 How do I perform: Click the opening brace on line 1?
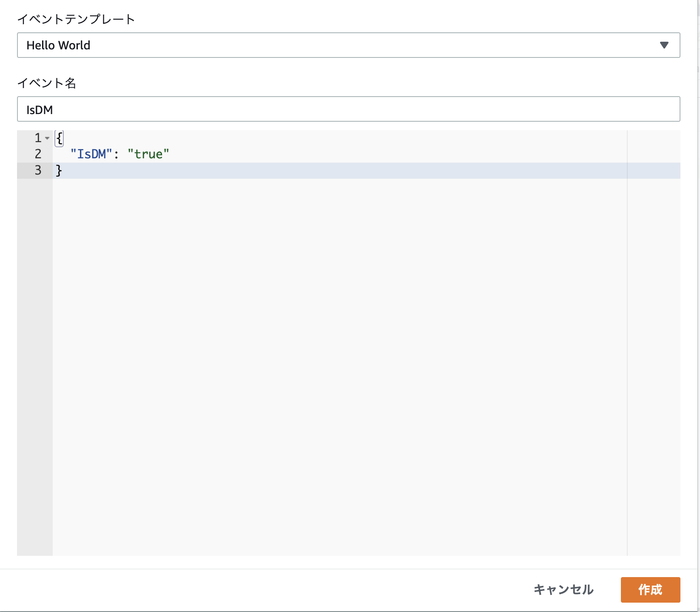(x=59, y=138)
